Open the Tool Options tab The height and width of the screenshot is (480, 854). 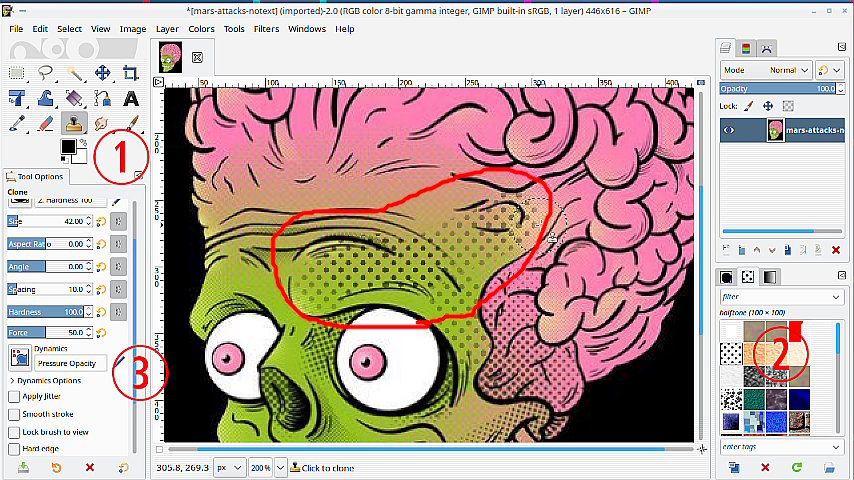pyautogui.click(x=35, y=177)
